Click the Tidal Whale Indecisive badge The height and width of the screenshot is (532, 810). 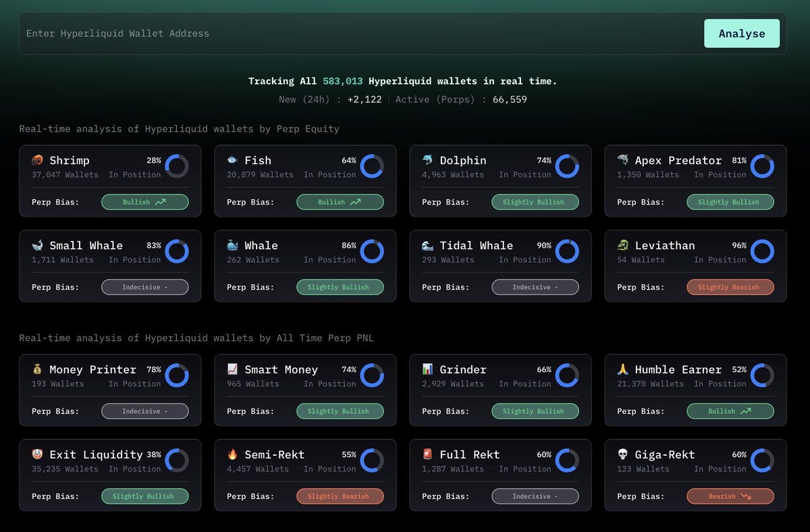(535, 287)
